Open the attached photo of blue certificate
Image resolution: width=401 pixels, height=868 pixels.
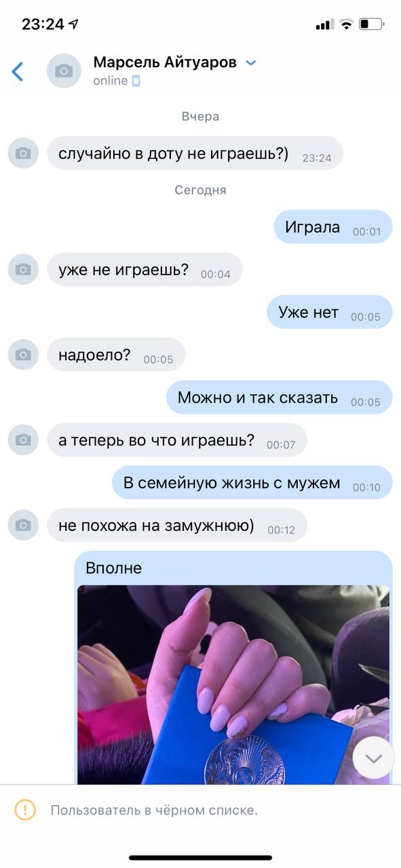tap(233, 685)
